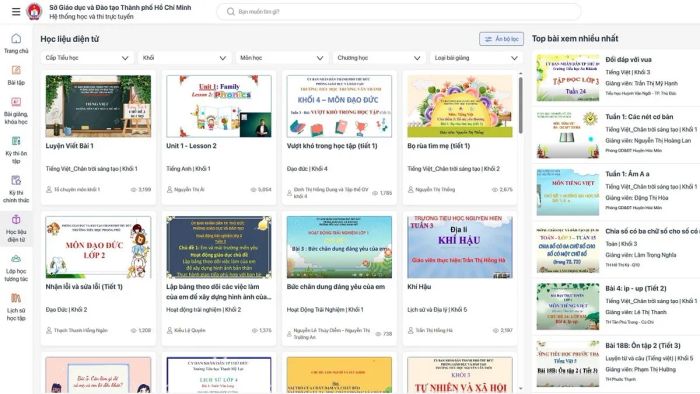This screenshot has width=700, height=394.
Task: Click Lịch sử lớp 4 thumbnail
Action: pos(219,375)
